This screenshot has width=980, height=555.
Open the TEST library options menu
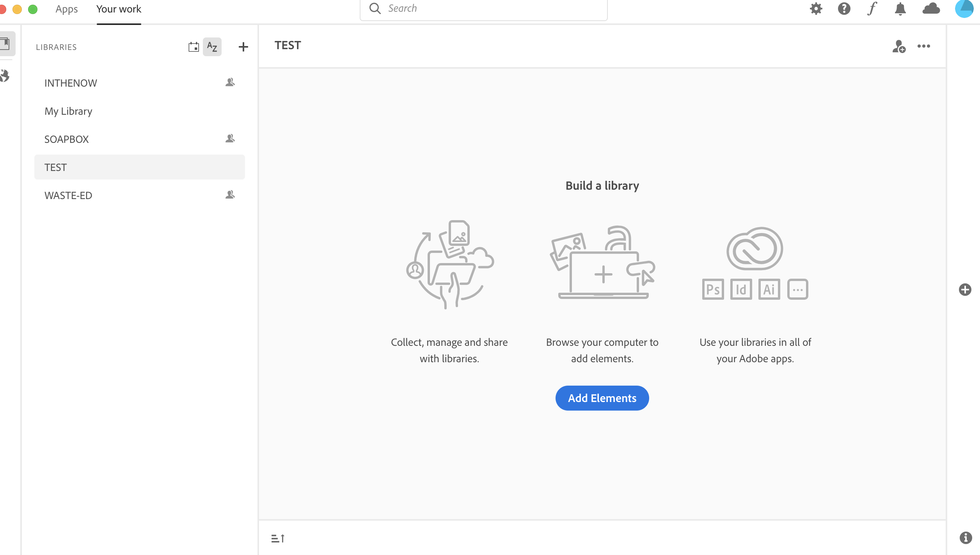pyautogui.click(x=924, y=46)
